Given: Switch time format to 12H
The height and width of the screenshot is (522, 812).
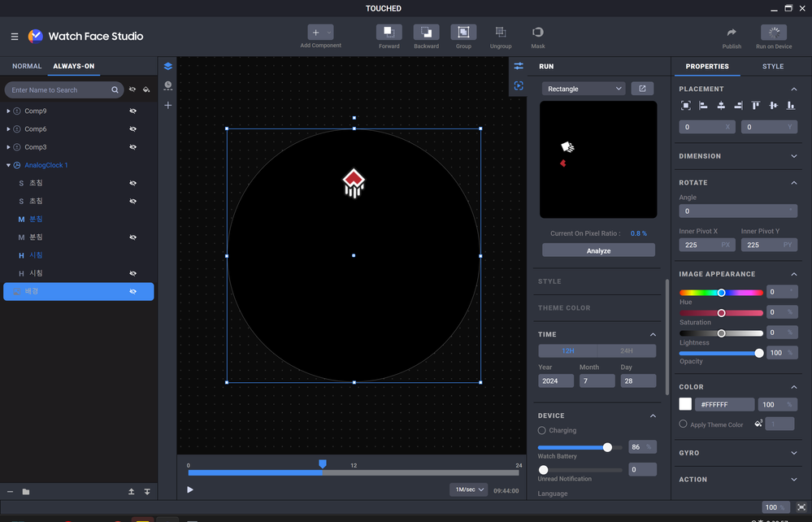Looking at the screenshot, I should (567, 351).
